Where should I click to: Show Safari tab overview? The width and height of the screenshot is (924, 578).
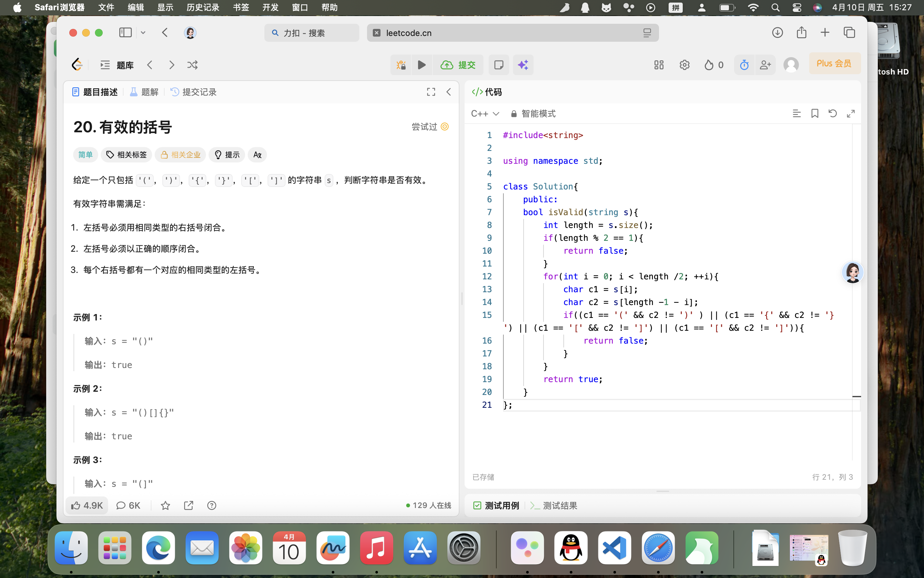pyautogui.click(x=849, y=32)
